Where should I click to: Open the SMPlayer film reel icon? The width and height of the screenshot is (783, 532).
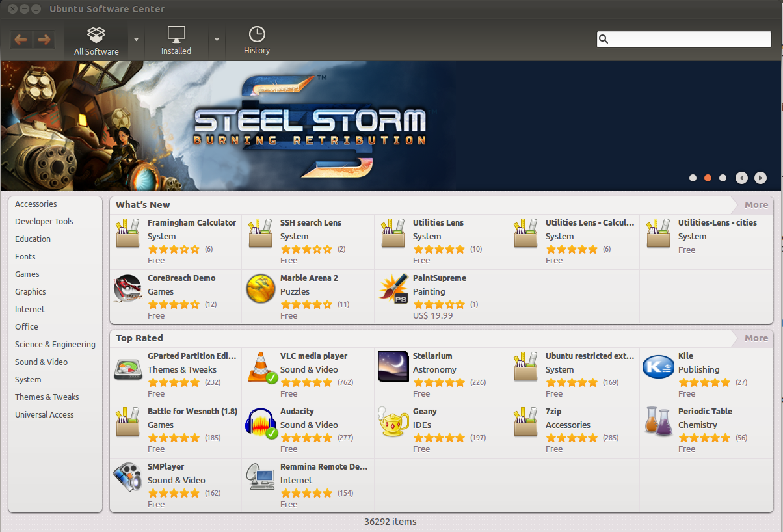[x=127, y=477]
